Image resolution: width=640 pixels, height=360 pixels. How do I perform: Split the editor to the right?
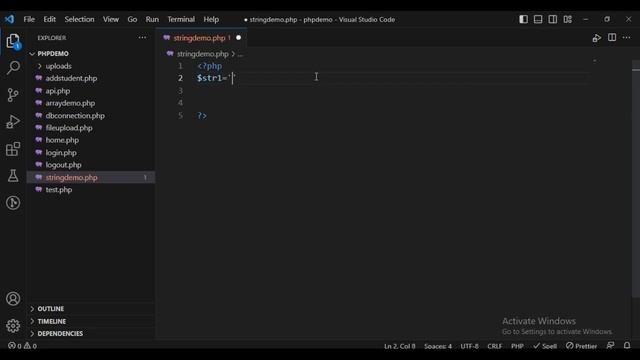(x=612, y=38)
